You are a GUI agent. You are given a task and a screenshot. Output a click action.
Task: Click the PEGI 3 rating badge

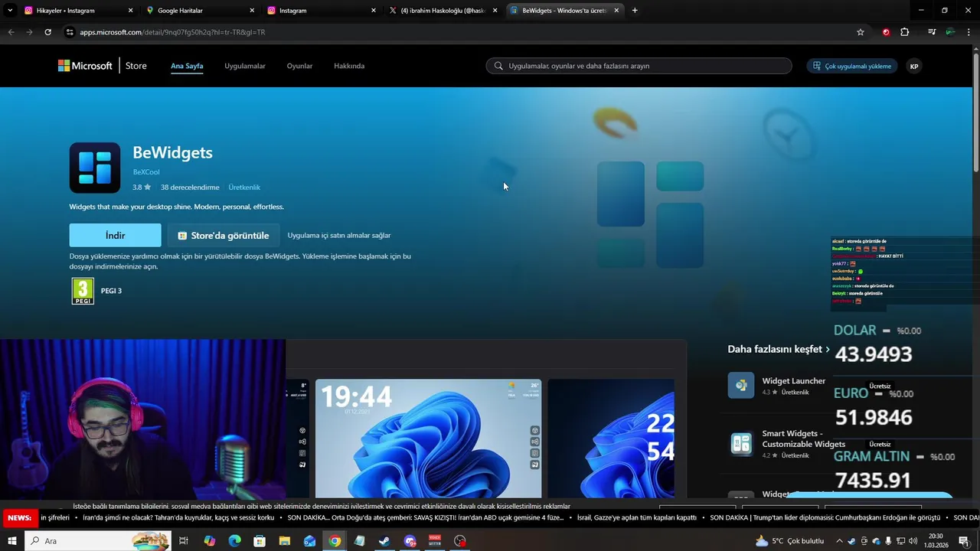pyautogui.click(x=83, y=291)
